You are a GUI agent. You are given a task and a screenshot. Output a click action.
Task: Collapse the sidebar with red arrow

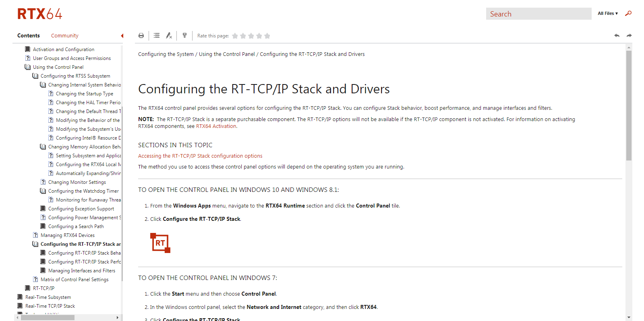[x=122, y=36]
